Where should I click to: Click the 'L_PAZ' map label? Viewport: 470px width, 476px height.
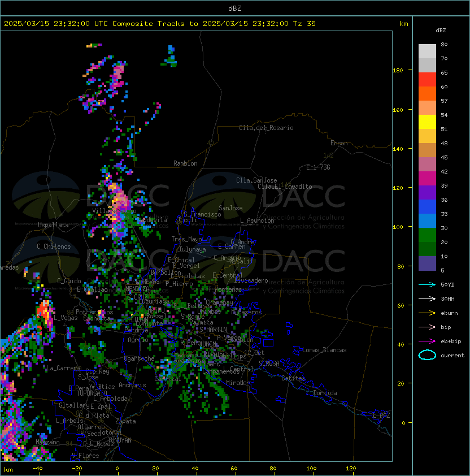pyautogui.click(x=381, y=416)
